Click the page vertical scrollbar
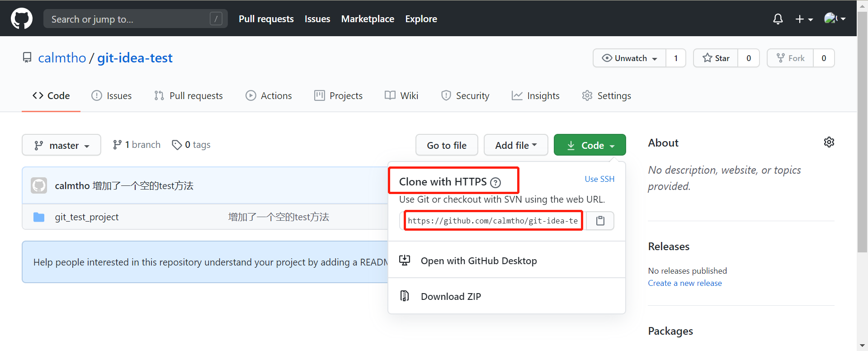The height and width of the screenshot is (351, 868). 862,131
